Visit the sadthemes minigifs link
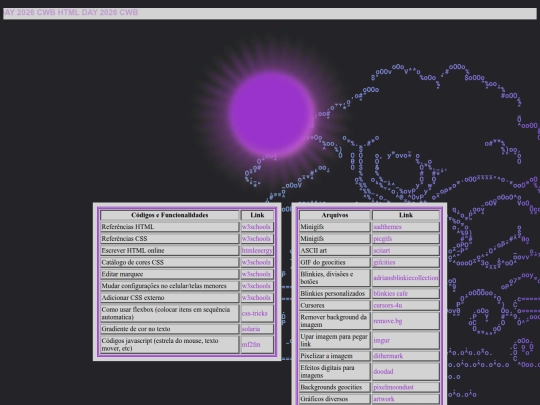The image size is (540, 405). (387, 227)
